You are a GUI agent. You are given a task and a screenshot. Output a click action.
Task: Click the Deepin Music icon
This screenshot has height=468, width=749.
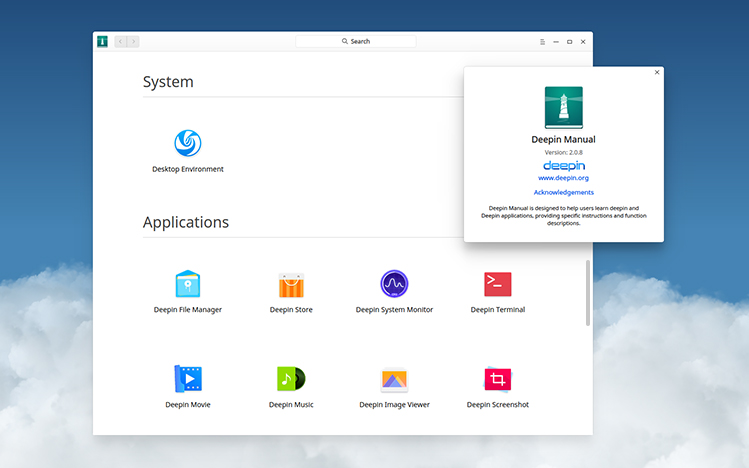[x=291, y=379]
